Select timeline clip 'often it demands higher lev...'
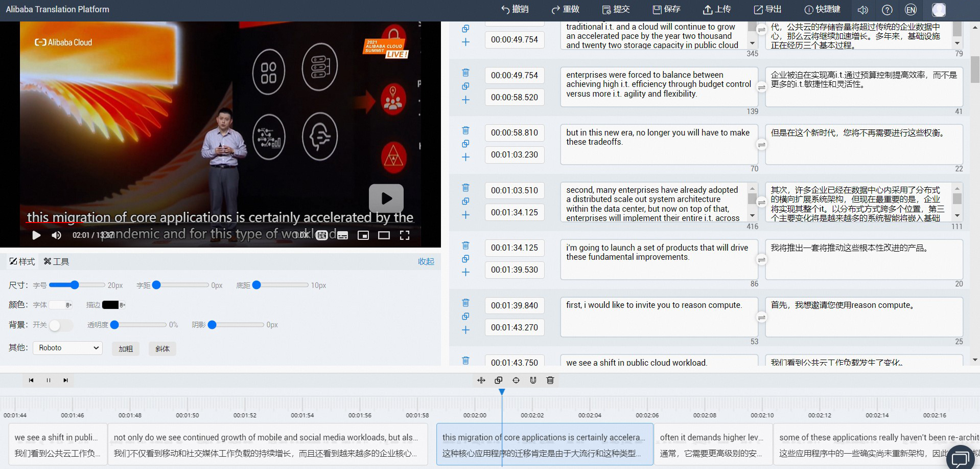 coord(713,444)
